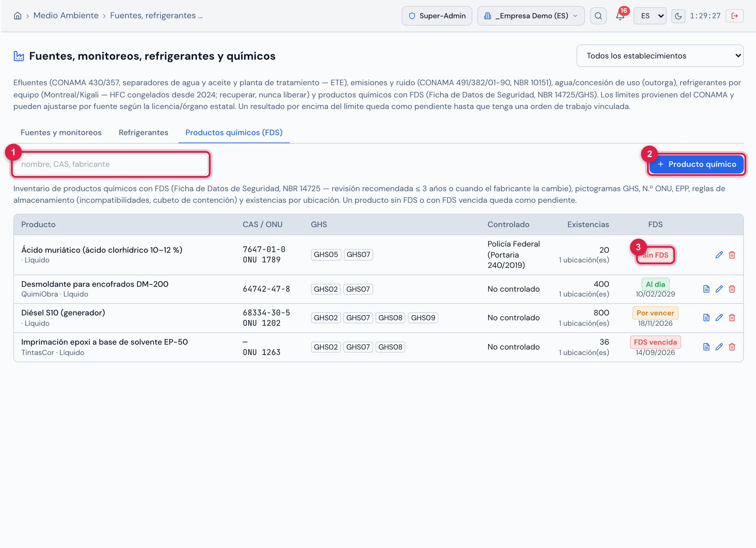Viewport: 756px width, 548px height.
Task: Select Productos químicos (FDS) tab
Action: point(234,132)
